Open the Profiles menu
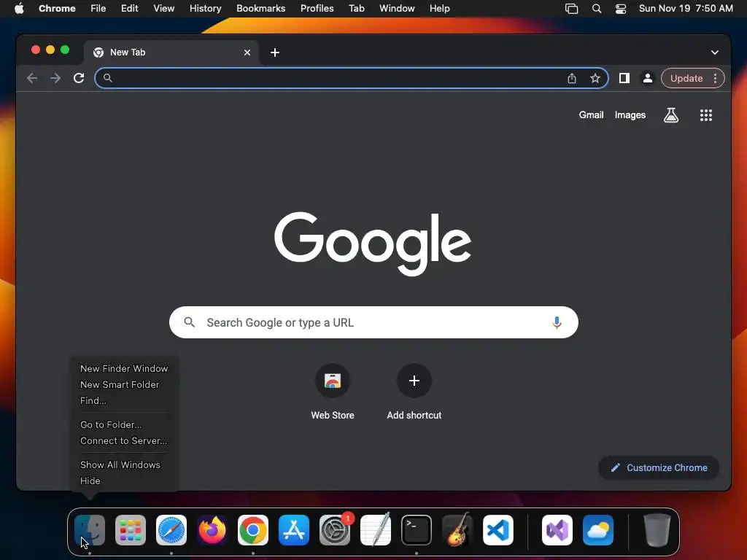Screen dimensions: 747x560 click(317, 8)
